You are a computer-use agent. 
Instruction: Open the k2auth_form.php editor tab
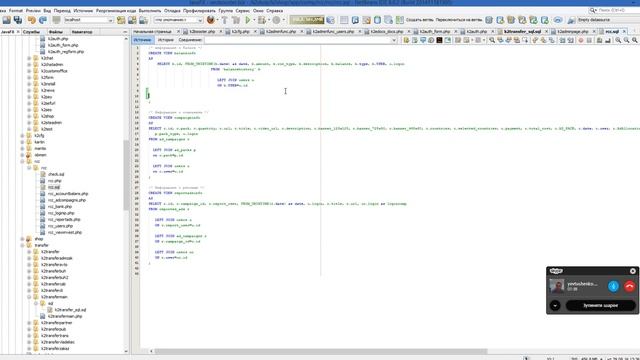[x=434, y=31]
